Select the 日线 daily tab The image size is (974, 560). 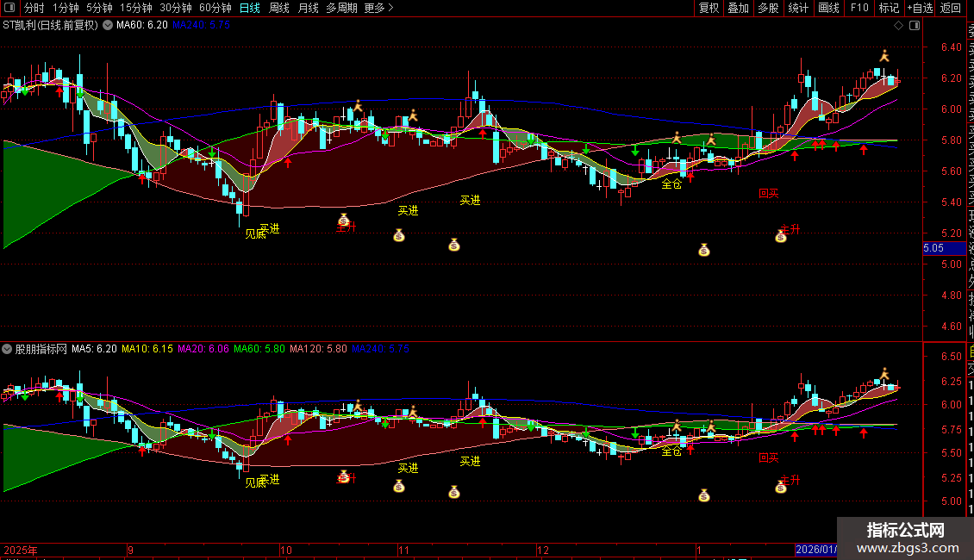pos(250,8)
